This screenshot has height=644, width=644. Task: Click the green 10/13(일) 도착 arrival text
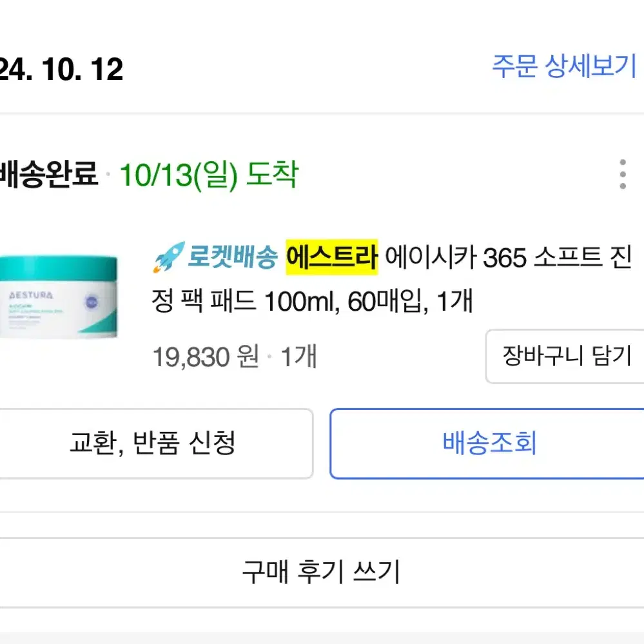tap(209, 175)
